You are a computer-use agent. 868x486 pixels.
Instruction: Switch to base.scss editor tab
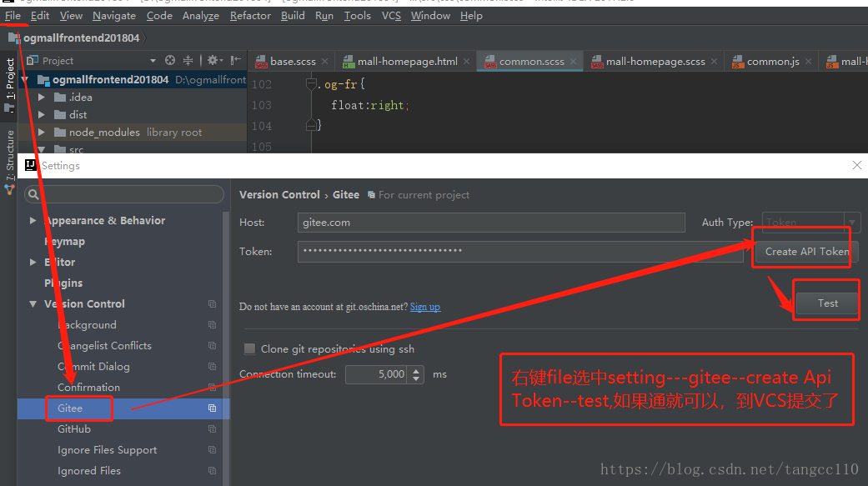tap(293, 62)
